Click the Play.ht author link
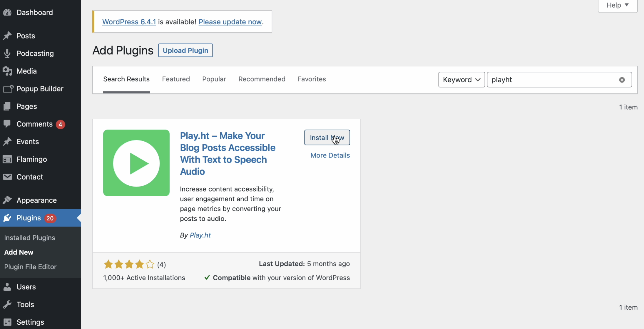Image resolution: width=644 pixels, height=329 pixels. click(x=200, y=235)
